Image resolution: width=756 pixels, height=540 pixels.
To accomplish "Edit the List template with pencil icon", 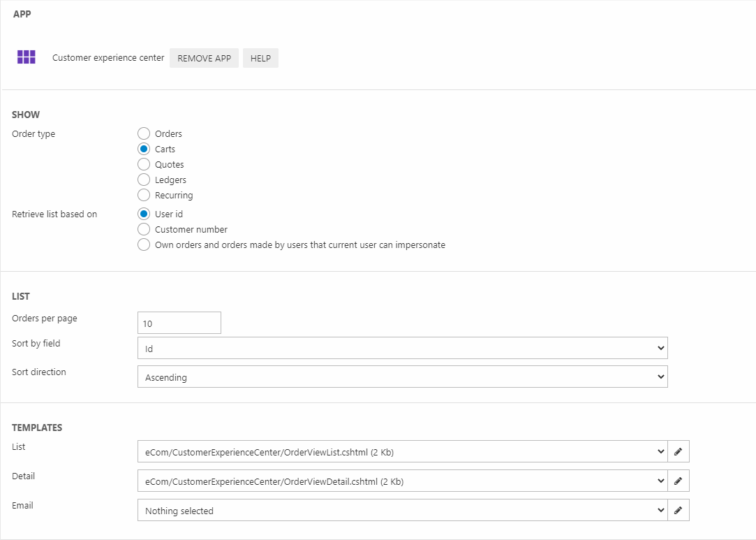I will pyautogui.click(x=678, y=452).
